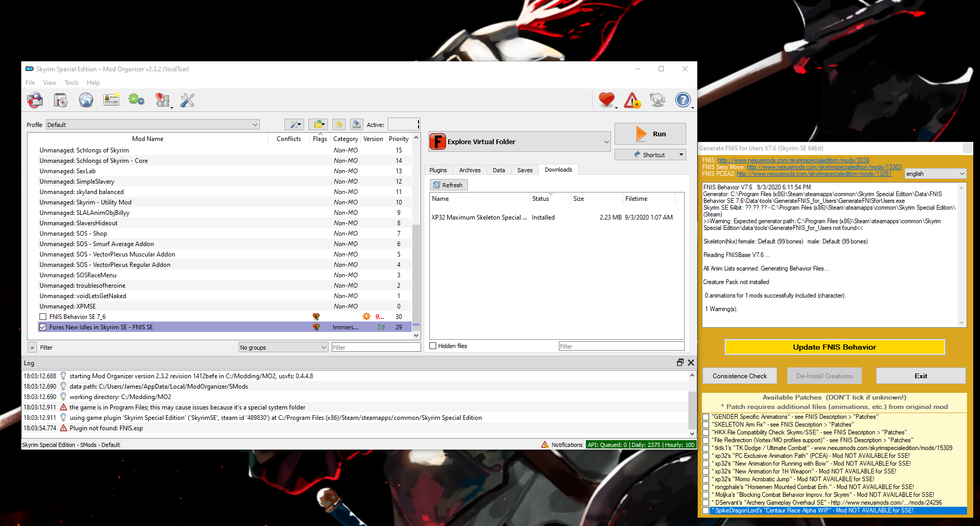Open the FNIS PCEA2 mods/13281 link
This screenshot has width=980, height=526.
(814, 174)
